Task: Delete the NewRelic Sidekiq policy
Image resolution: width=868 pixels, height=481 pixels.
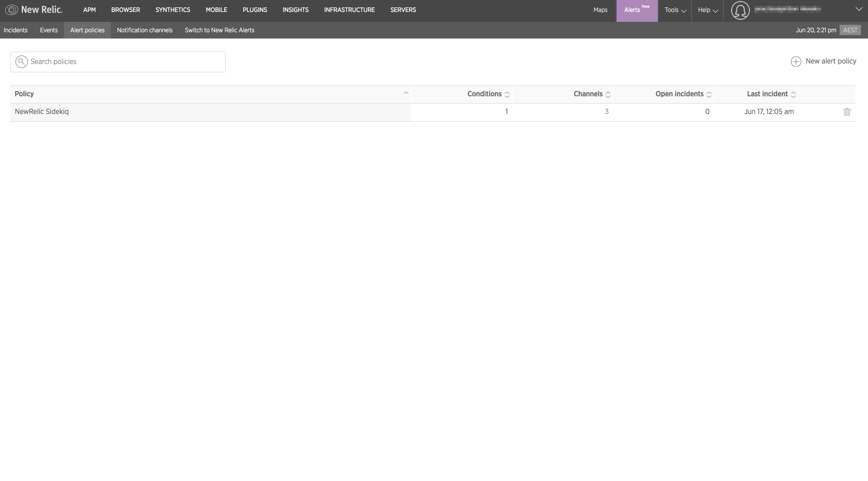Action: (x=847, y=112)
